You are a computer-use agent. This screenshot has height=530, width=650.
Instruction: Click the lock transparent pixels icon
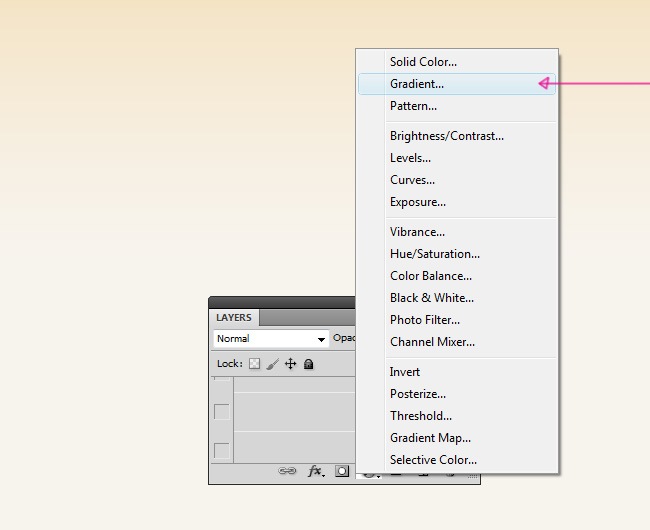[x=254, y=364]
